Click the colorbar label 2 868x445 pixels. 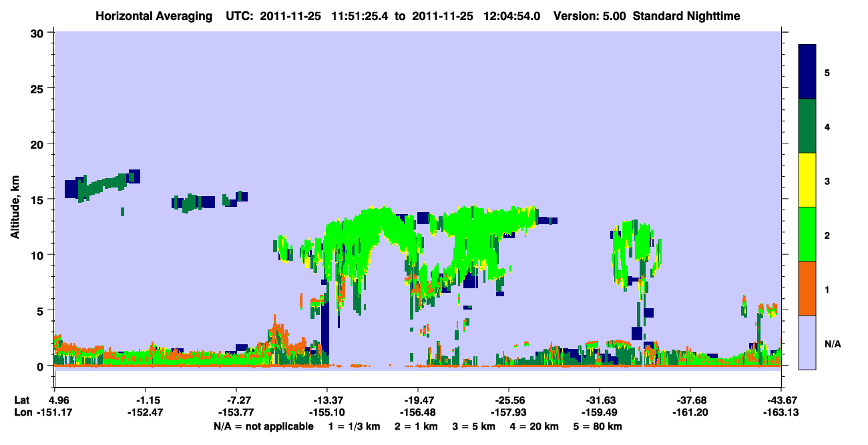(827, 235)
